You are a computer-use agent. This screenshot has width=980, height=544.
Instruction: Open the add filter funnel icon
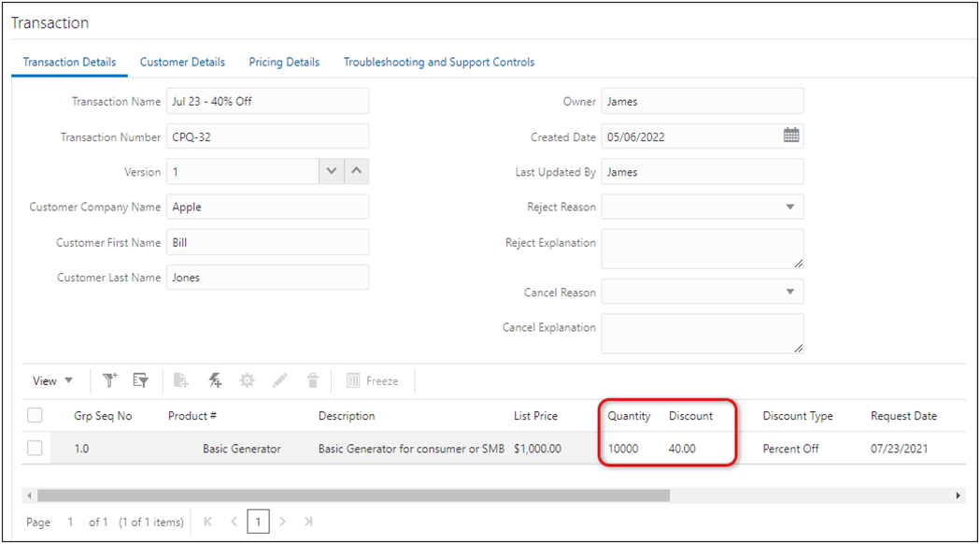[x=109, y=380]
